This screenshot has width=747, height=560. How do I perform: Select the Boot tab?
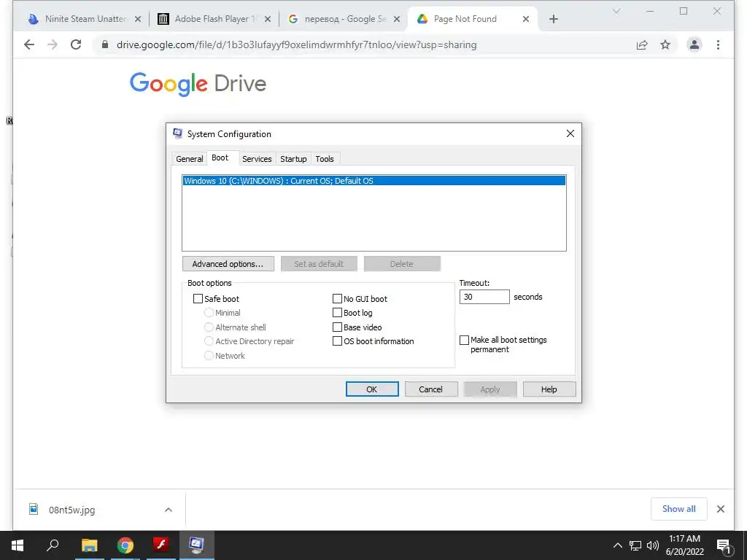tap(220, 157)
